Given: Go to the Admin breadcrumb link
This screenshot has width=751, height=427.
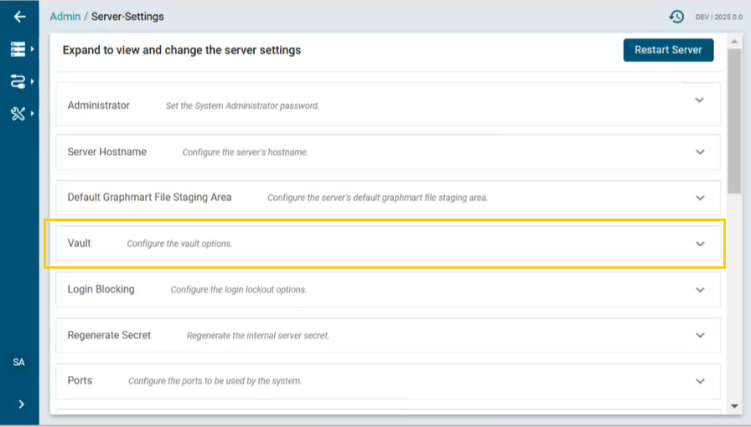Looking at the screenshot, I should coord(65,16).
